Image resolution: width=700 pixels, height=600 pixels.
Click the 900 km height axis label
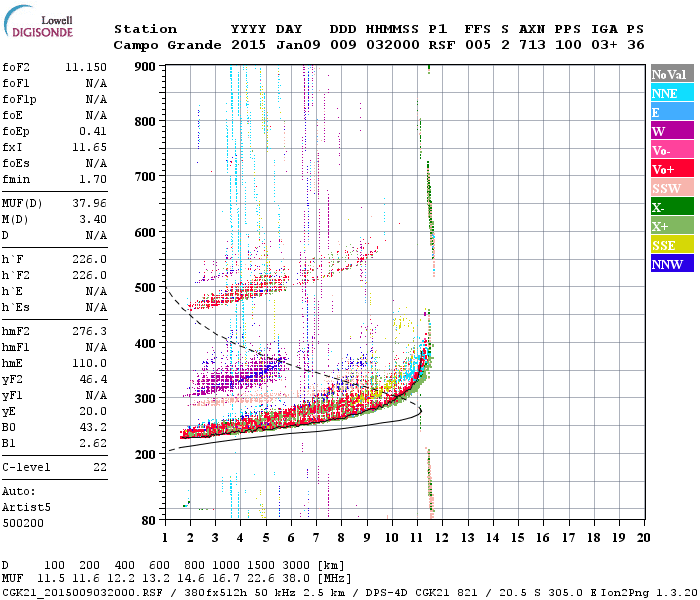[145, 67]
